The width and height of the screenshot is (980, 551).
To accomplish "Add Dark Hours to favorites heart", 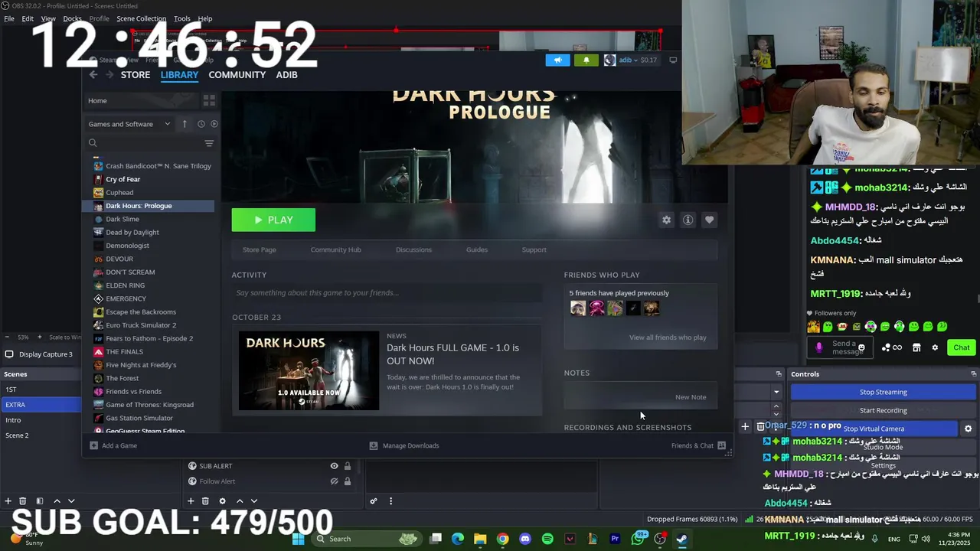I will pyautogui.click(x=709, y=220).
